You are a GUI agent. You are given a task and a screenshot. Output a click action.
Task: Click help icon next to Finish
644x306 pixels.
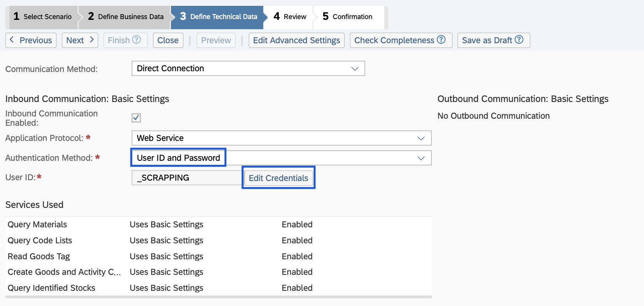(136, 40)
